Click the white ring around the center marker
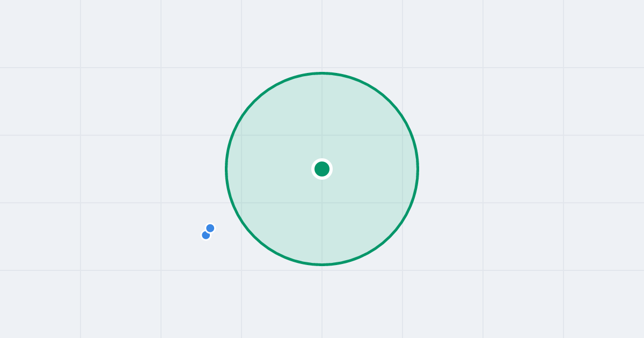 (322, 160)
